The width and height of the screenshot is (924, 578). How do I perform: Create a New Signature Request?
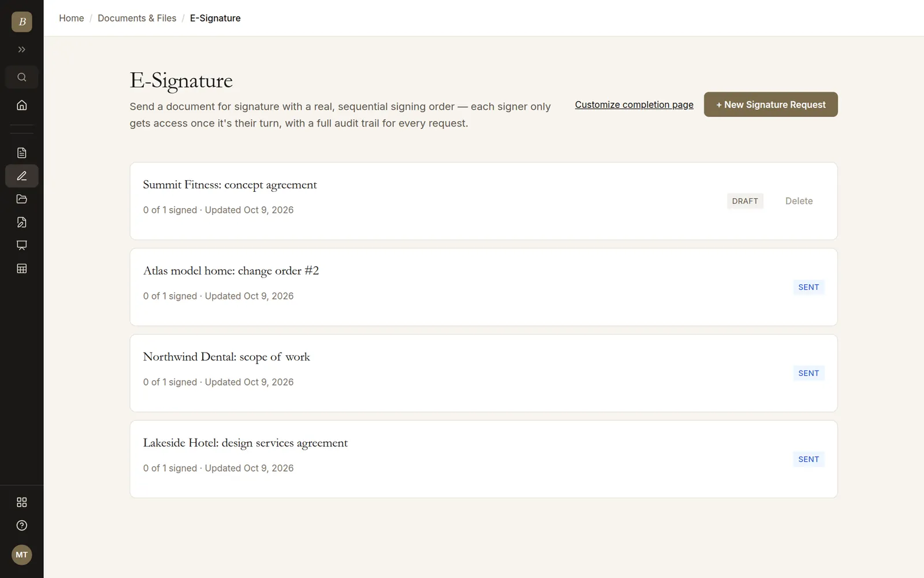point(771,105)
